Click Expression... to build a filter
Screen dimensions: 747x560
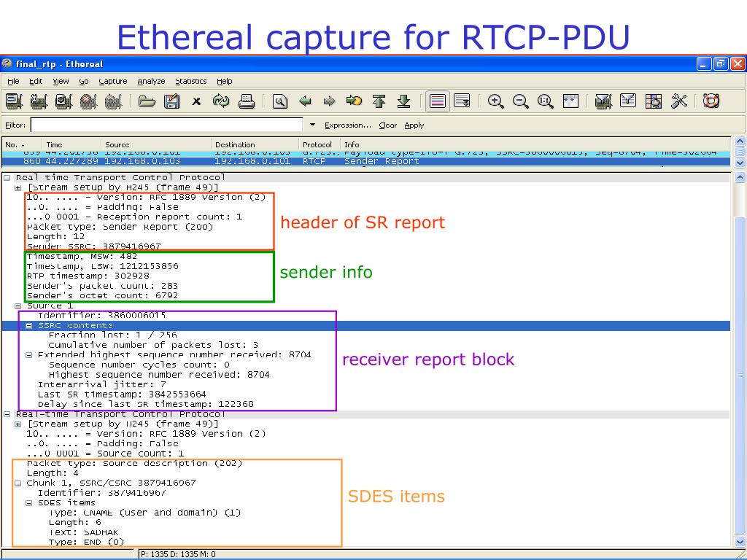(348, 125)
